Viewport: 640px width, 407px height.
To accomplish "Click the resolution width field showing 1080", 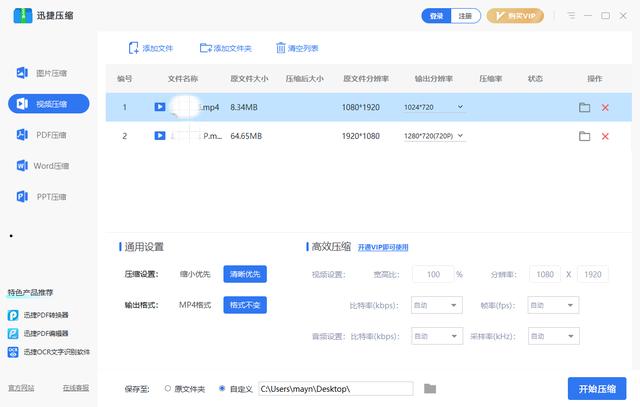I will (545, 274).
